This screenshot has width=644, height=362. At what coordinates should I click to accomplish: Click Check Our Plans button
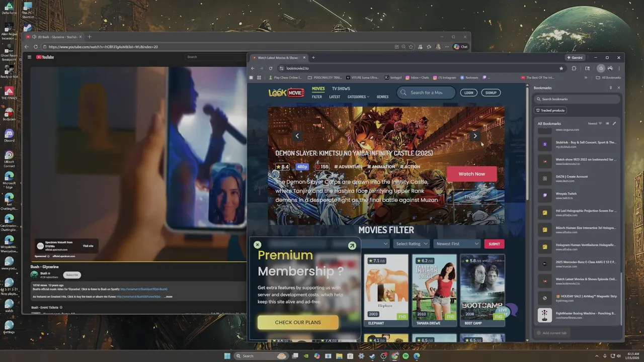[x=298, y=322]
